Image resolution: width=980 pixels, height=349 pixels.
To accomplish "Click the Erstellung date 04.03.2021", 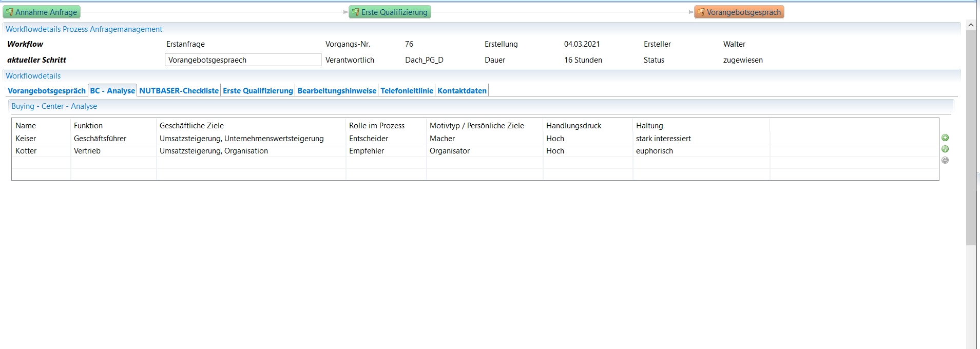I will [582, 44].
